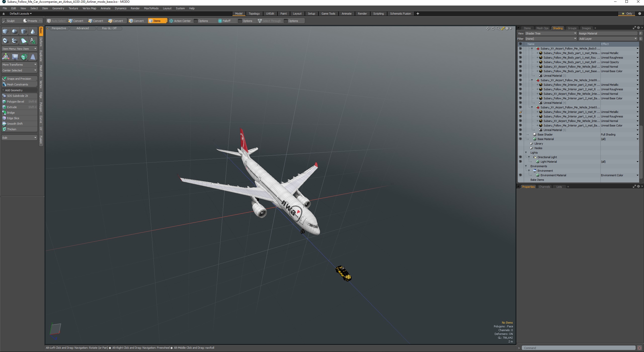Open Item Menu: New Item dropdown
Image resolution: width=644 pixels, height=352 pixels.
pos(20,49)
